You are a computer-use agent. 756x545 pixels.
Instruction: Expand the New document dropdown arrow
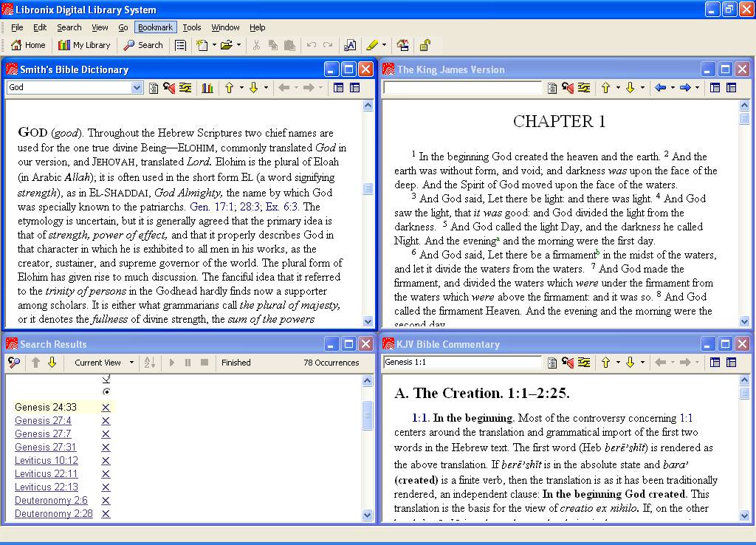click(x=214, y=45)
